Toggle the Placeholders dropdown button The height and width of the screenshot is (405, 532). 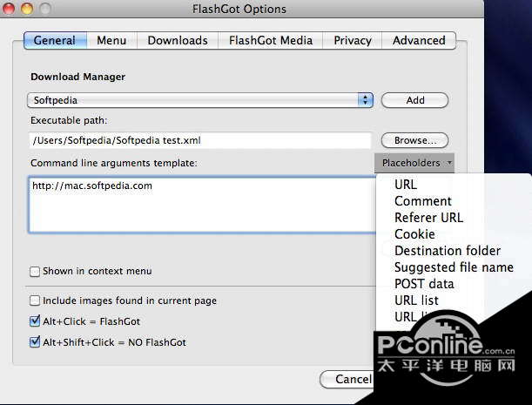tap(414, 163)
